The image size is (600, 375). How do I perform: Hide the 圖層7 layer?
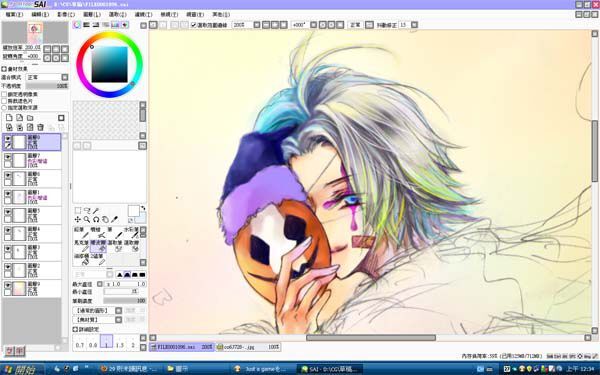(x=8, y=157)
